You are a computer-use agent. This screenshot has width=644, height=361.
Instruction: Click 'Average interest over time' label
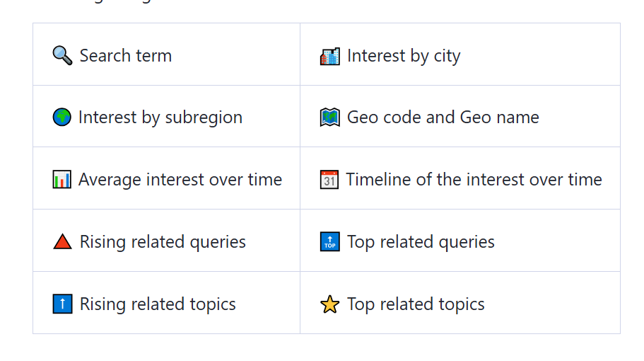180,180
